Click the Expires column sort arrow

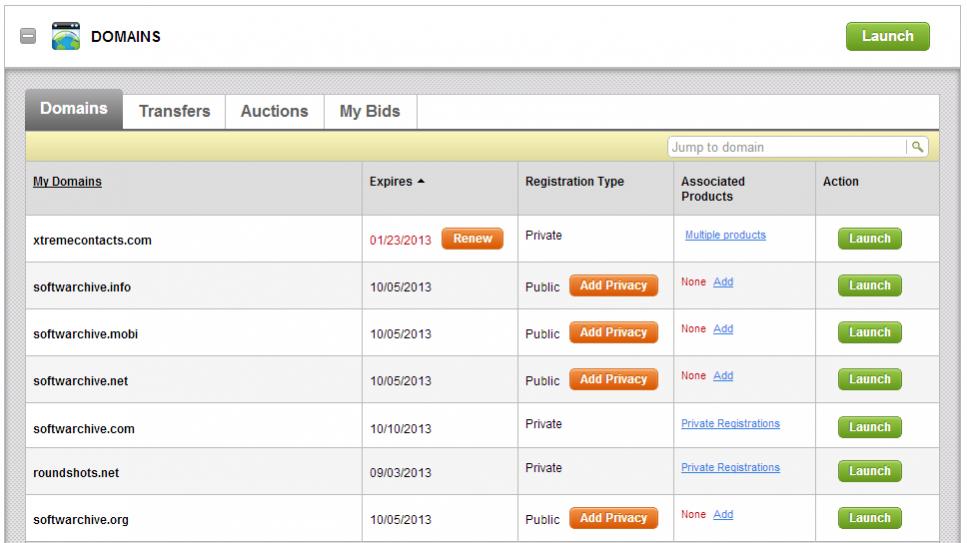pyautogui.click(x=419, y=181)
